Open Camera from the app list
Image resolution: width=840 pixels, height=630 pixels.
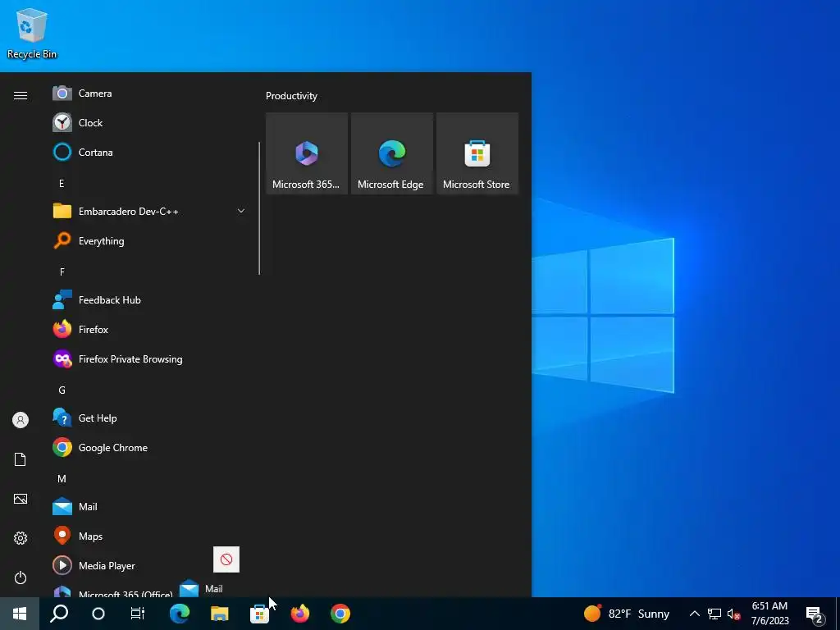(x=149, y=94)
